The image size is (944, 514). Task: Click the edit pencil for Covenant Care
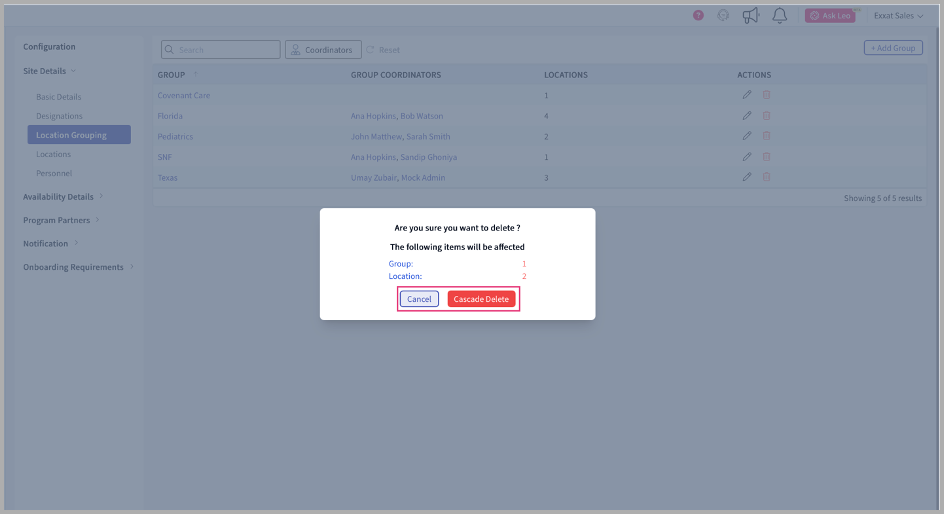pyautogui.click(x=746, y=95)
